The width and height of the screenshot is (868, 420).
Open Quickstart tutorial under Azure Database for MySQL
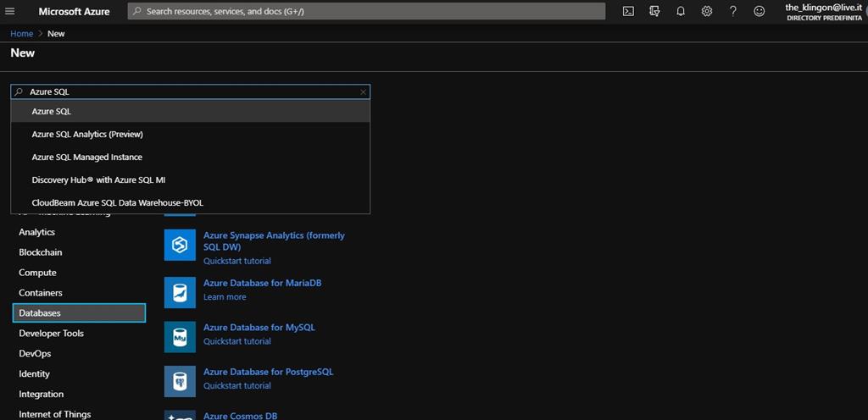pyautogui.click(x=237, y=341)
